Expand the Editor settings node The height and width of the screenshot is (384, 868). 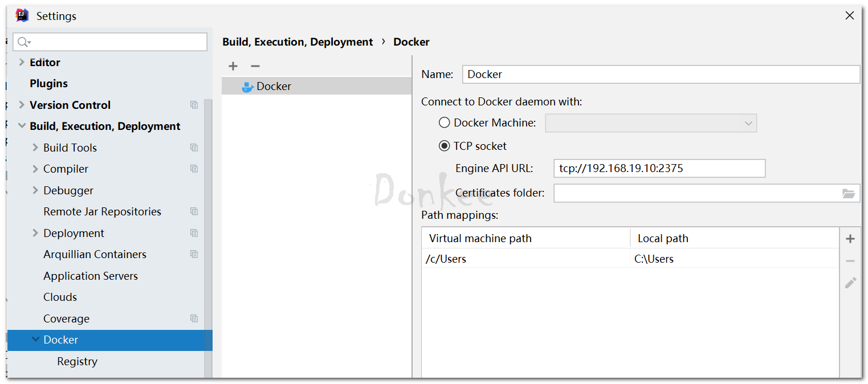(x=22, y=62)
